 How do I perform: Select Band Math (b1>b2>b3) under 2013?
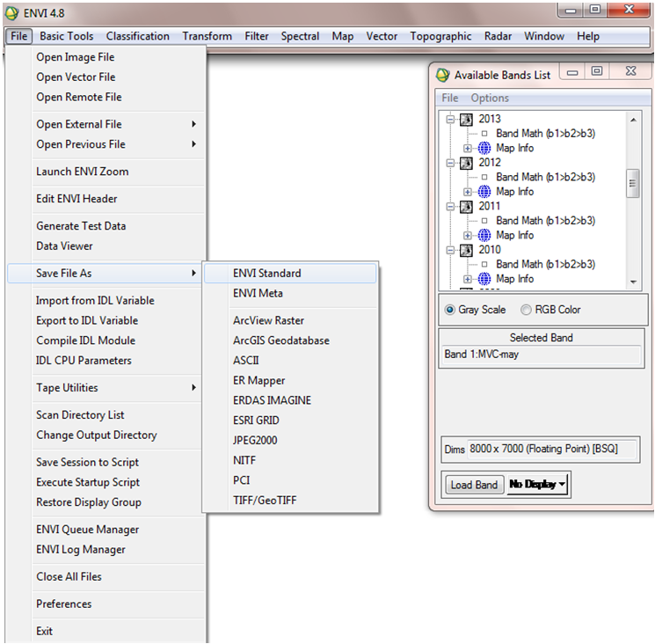pyautogui.click(x=546, y=134)
